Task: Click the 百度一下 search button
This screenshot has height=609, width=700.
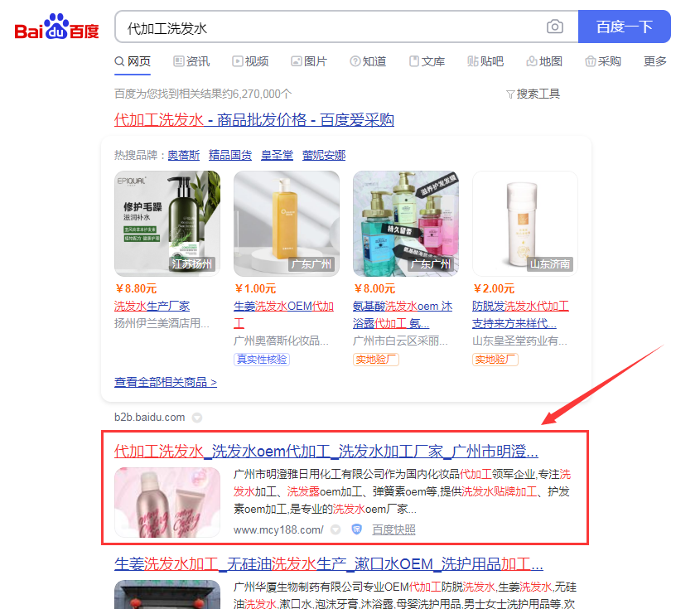Action: point(624,27)
